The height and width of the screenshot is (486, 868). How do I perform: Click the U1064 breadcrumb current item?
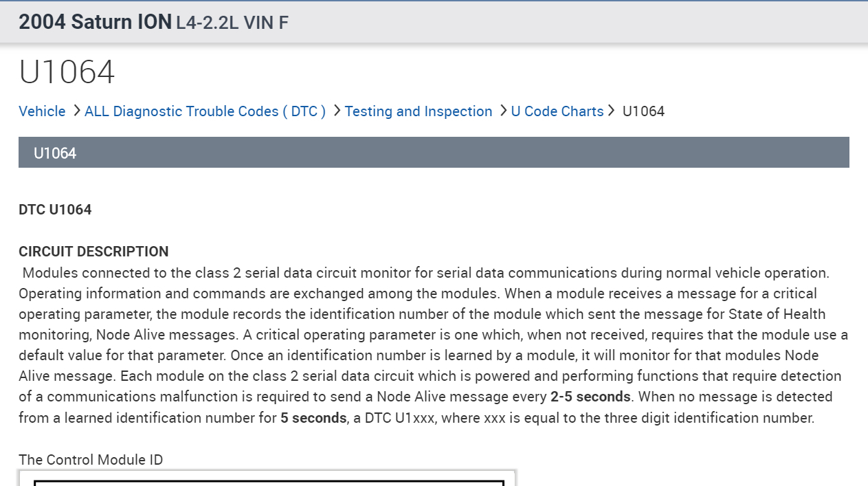tap(643, 111)
